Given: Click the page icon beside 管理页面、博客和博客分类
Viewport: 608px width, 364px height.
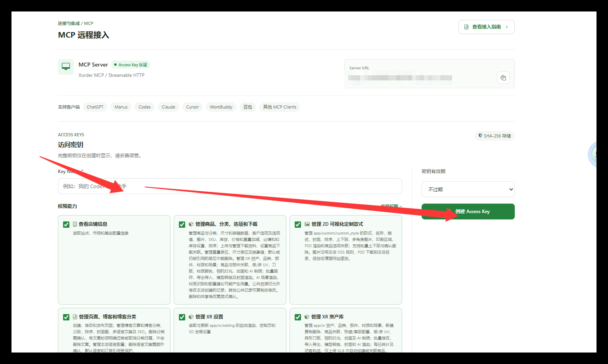Looking at the screenshot, I should coord(75,317).
